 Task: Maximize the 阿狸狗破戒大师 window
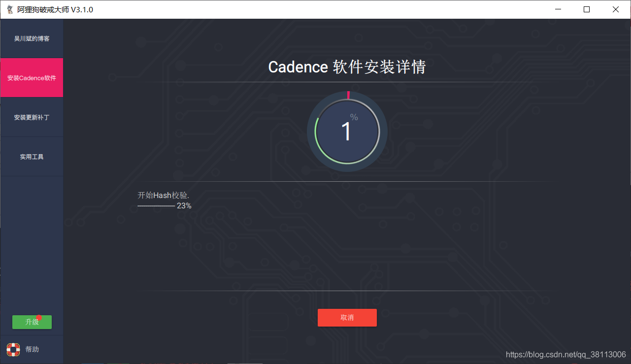click(x=587, y=9)
